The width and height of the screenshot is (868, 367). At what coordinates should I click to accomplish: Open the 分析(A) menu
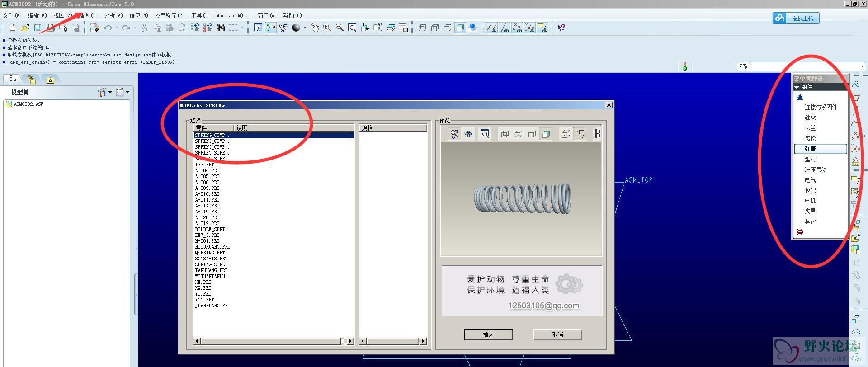113,15
